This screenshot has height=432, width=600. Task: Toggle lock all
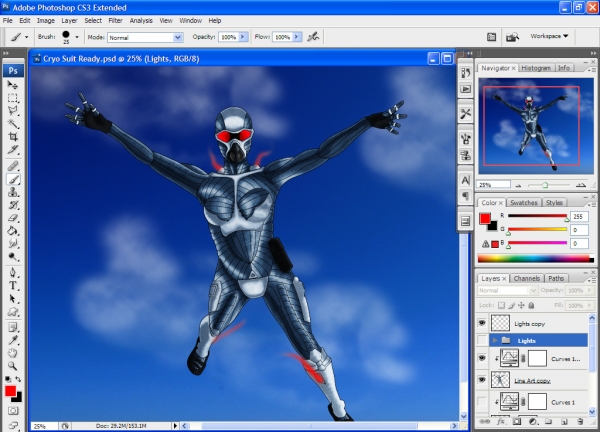click(x=531, y=305)
